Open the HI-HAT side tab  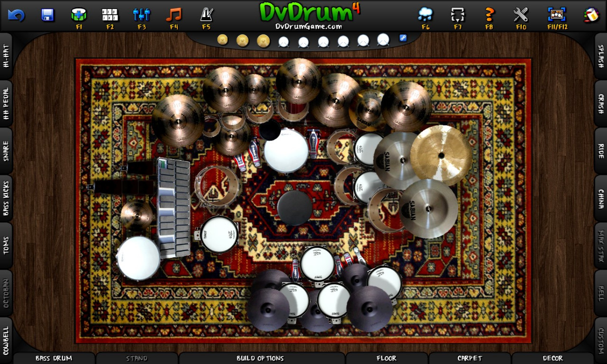tap(6, 56)
